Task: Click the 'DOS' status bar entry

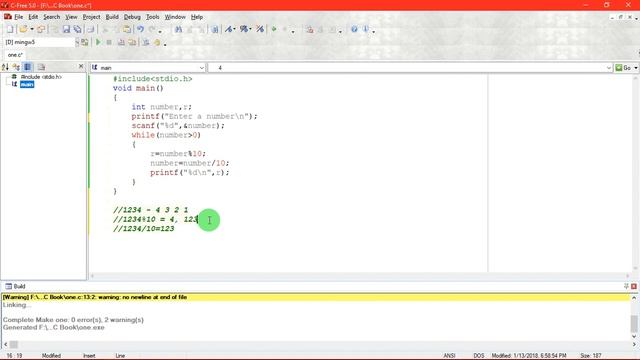Action: click(479, 356)
